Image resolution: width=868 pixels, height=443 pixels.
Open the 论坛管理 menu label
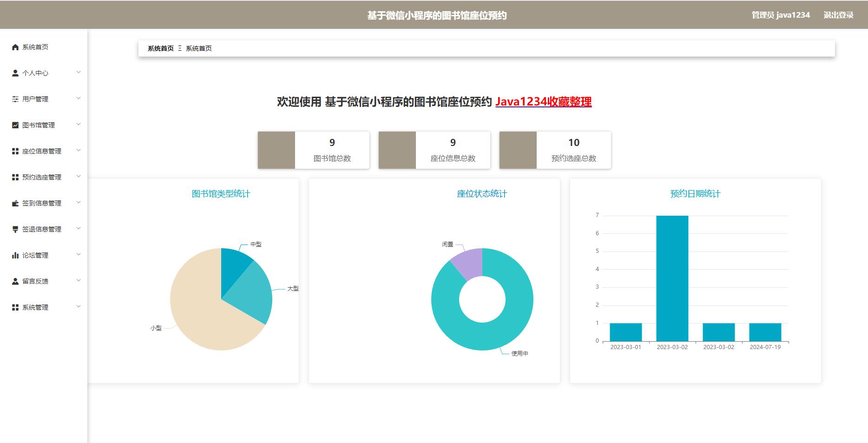(x=35, y=255)
